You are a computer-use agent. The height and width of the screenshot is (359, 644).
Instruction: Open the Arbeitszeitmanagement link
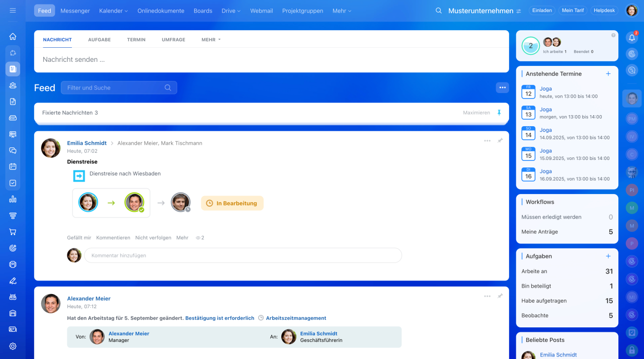click(x=296, y=318)
